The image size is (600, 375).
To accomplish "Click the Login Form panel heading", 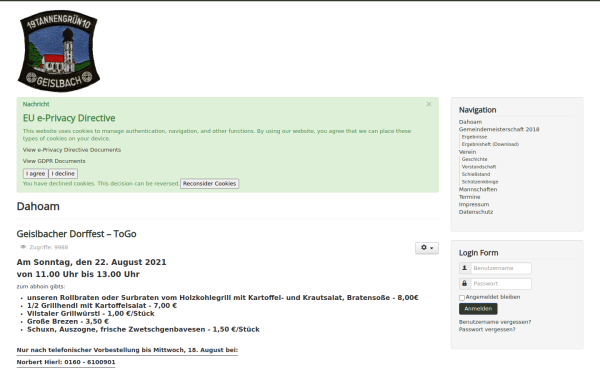I will (x=478, y=253).
